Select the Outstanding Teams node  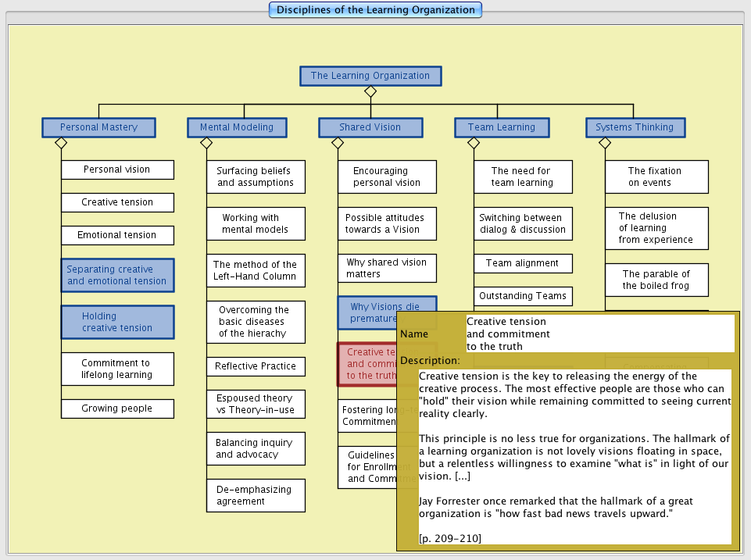click(523, 296)
